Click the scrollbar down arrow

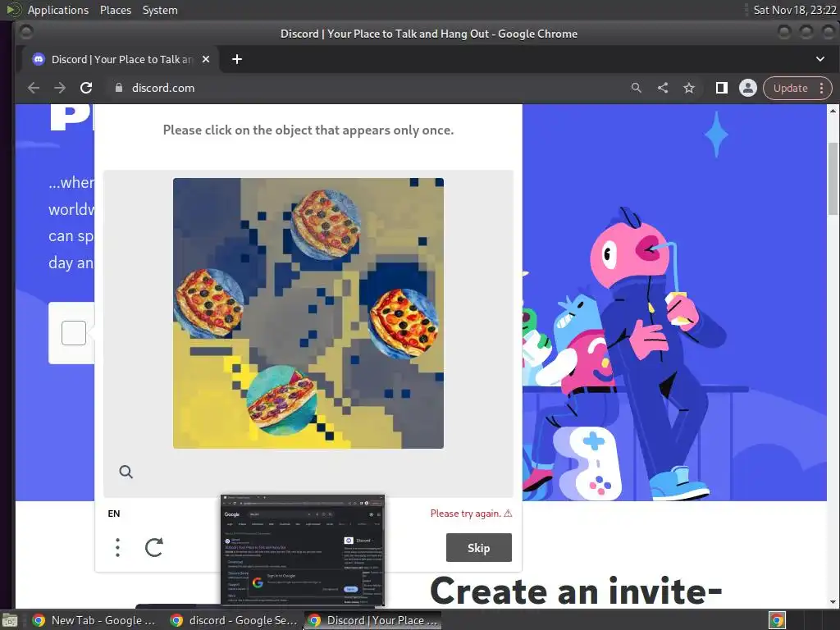pos(833,602)
